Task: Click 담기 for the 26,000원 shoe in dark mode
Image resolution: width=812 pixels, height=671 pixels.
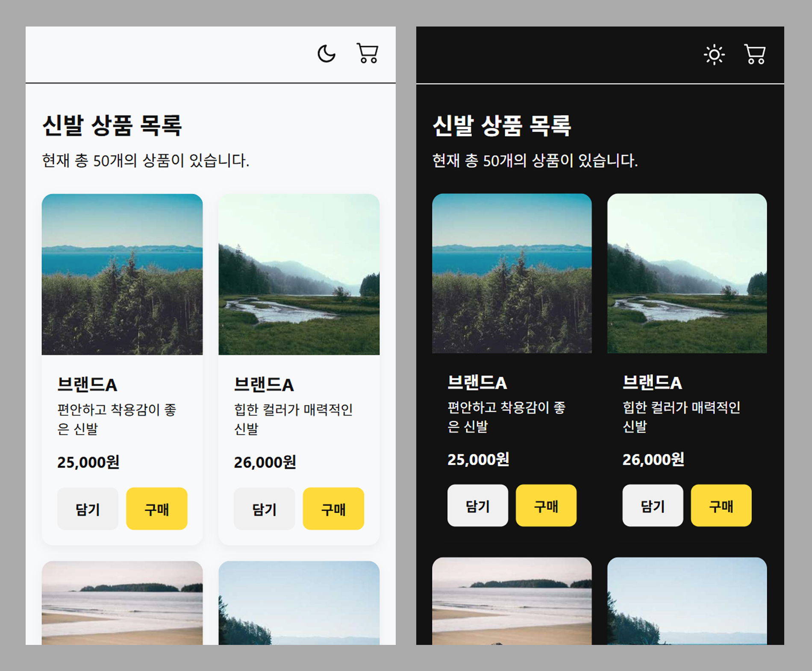Action: click(653, 505)
